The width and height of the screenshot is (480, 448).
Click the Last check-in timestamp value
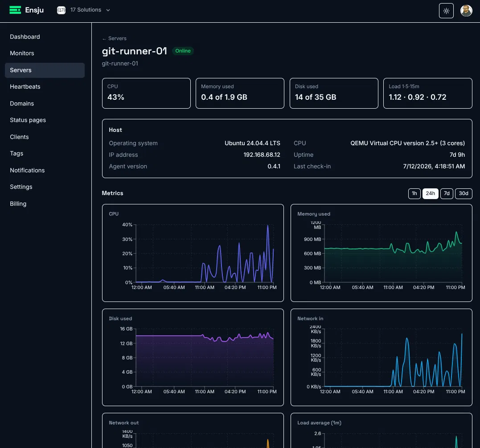tap(434, 167)
